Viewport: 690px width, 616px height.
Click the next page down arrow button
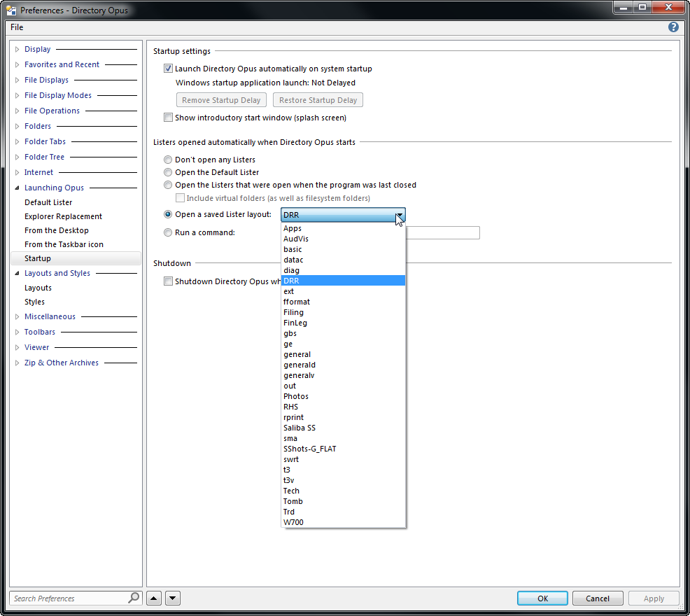coord(172,598)
